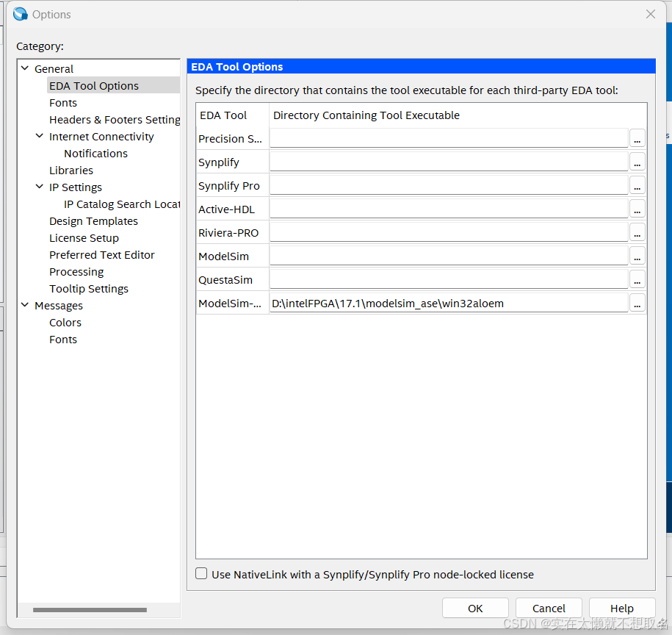Screen dimensions: 672x635
Task: Click the ModelSim-... tool name cell
Action: point(233,303)
